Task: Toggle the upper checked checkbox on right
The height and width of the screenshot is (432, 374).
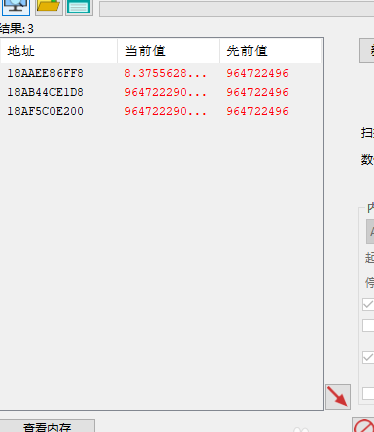Action: point(368,304)
